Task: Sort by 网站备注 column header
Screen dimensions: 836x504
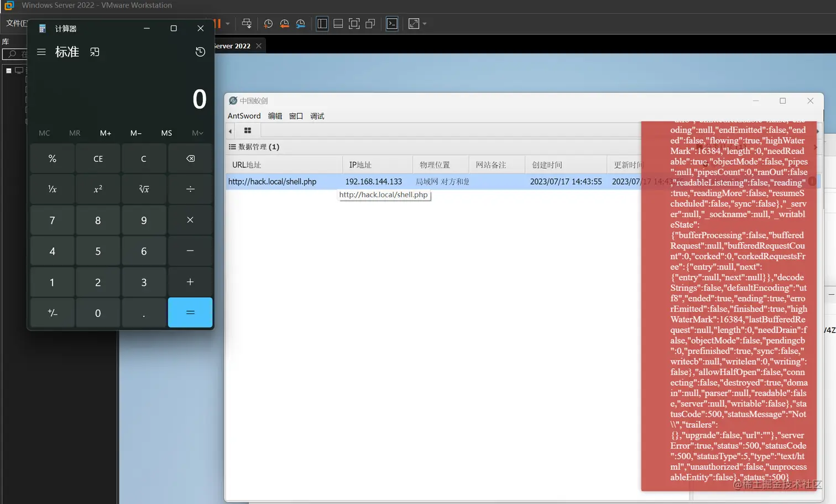Action: click(x=497, y=165)
